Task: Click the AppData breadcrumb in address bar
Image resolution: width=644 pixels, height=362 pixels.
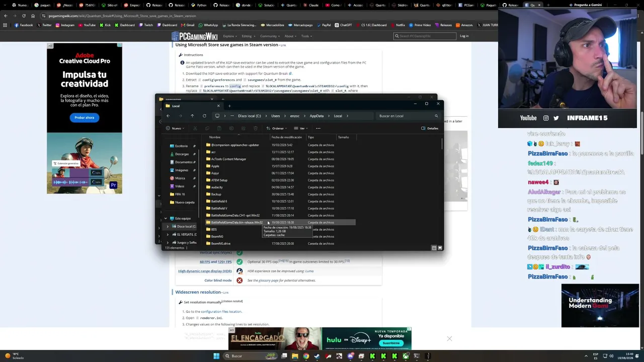Action: pos(316,116)
